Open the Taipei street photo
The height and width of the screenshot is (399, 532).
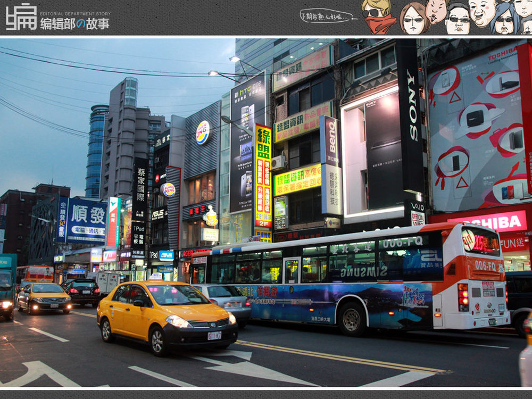point(266,213)
